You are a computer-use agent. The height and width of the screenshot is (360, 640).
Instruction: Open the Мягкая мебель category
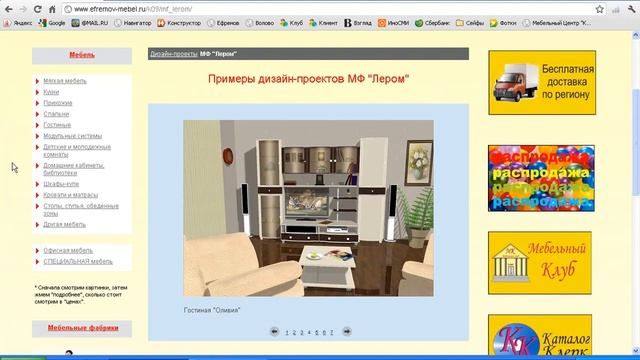[x=65, y=81]
